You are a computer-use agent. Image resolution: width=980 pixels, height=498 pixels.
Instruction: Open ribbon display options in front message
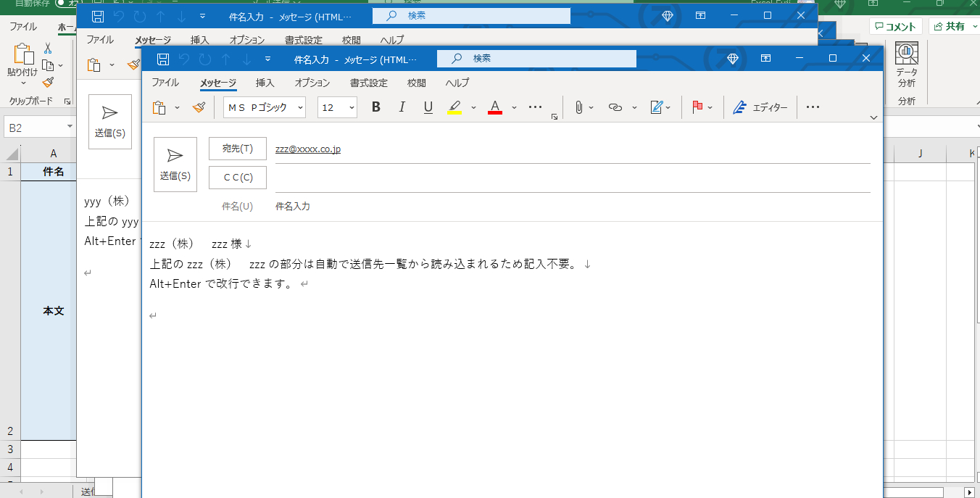766,59
